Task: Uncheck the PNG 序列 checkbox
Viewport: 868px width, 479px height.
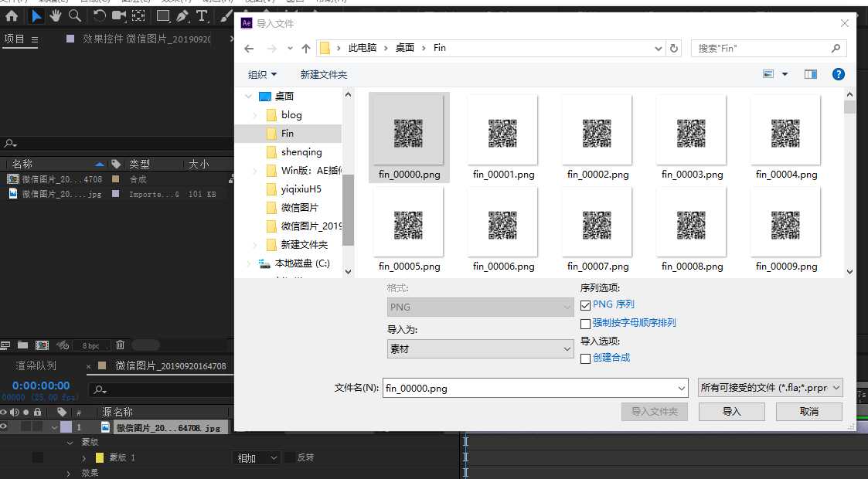Action: point(586,305)
